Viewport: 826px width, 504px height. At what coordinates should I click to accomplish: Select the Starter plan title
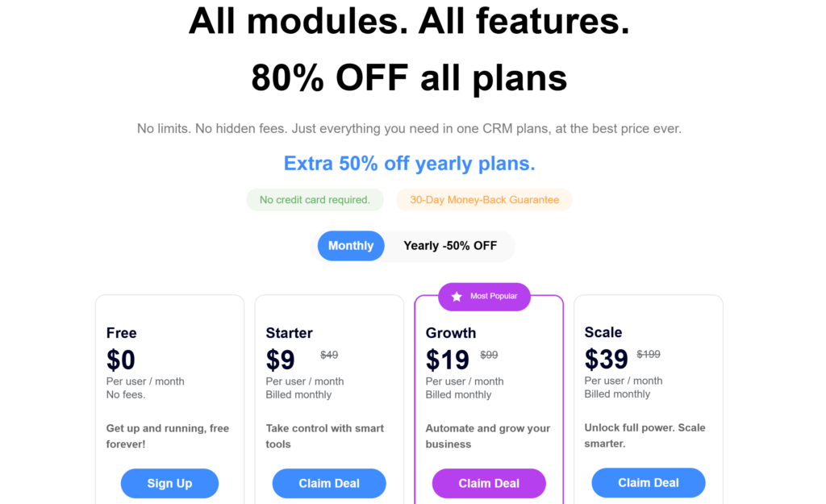(289, 333)
